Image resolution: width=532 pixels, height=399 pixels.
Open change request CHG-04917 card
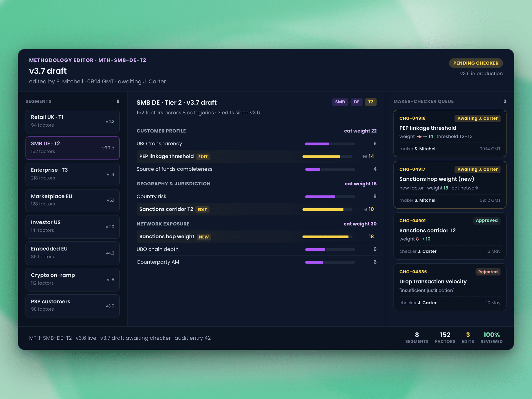[450, 185]
